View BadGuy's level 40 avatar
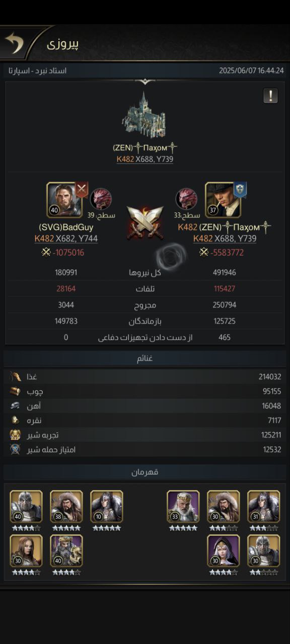This screenshot has width=290, height=644. tap(64, 200)
